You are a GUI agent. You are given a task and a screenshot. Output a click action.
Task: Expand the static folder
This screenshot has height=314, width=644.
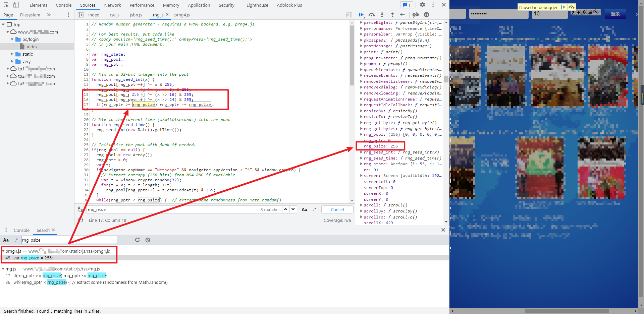tap(12, 54)
